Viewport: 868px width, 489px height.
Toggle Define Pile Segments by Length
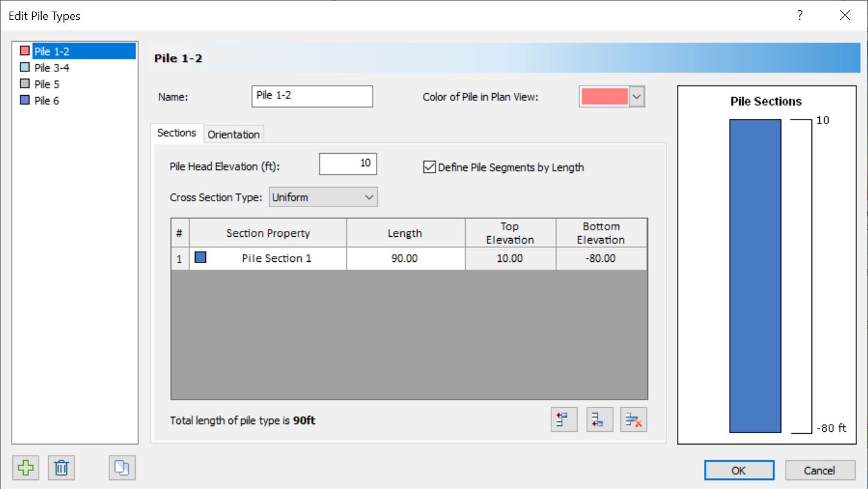click(429, 167)
